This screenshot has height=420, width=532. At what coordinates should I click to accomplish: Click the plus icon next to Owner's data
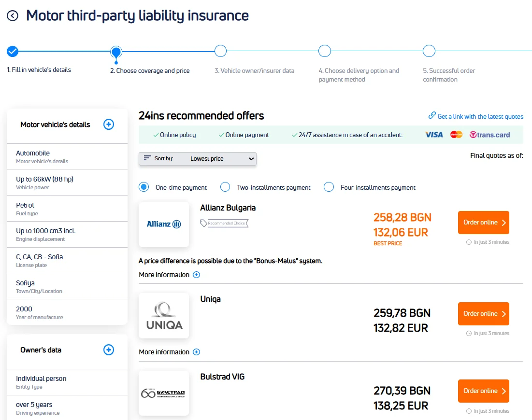pos(109,350)
